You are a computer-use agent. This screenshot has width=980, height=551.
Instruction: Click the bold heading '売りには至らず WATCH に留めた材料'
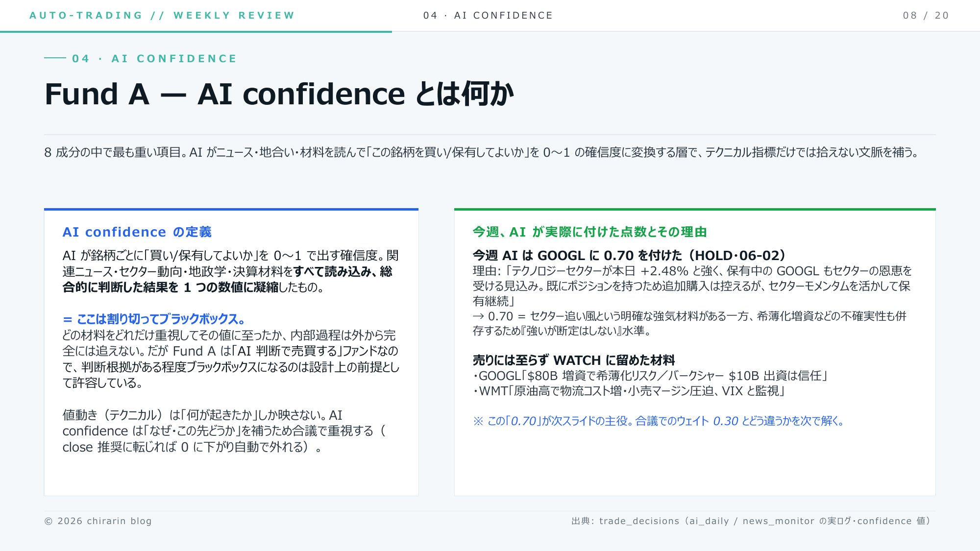(574, 360)
